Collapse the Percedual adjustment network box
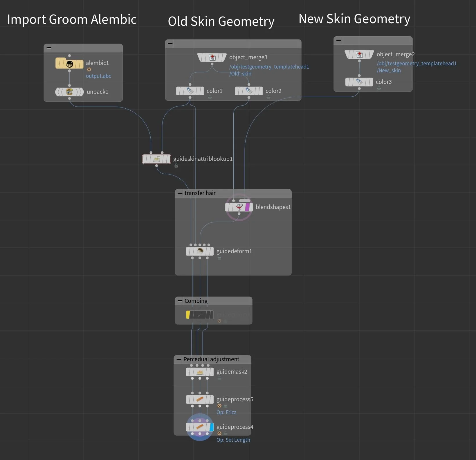The width and height of the screenshot is (476, 460). [x=179, y=360]
